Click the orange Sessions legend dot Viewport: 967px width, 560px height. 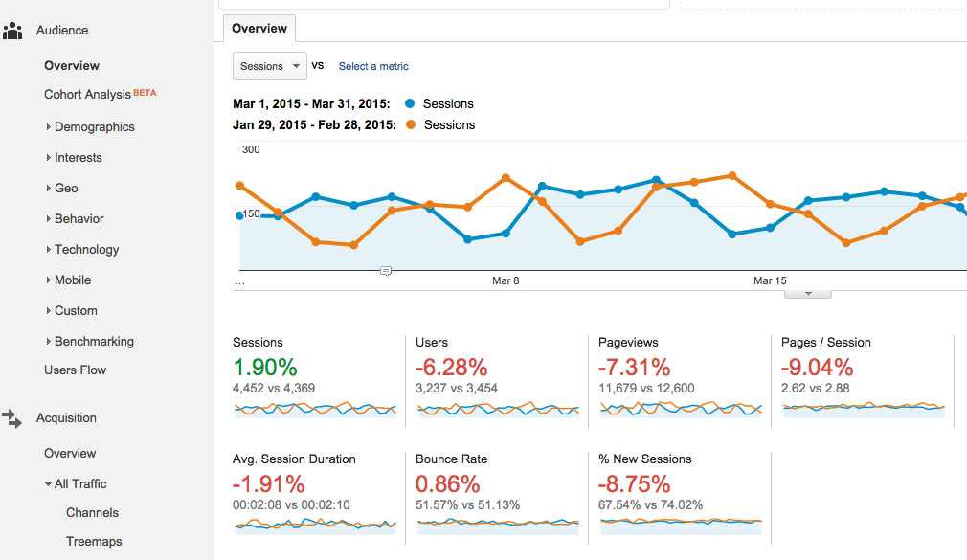pyautogui.click(x=411, y=124)
